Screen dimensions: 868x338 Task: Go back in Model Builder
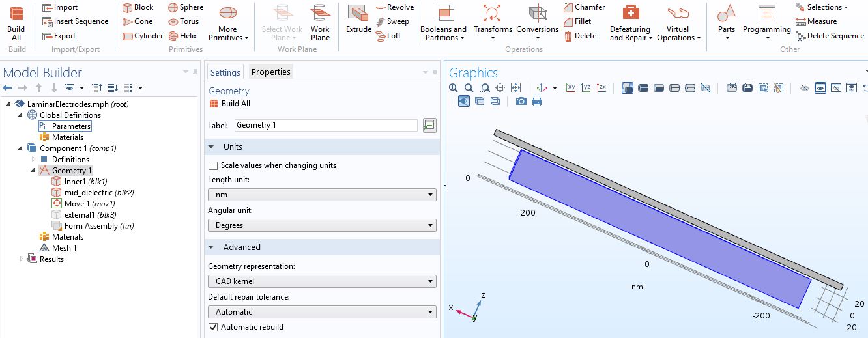point(8,88)
